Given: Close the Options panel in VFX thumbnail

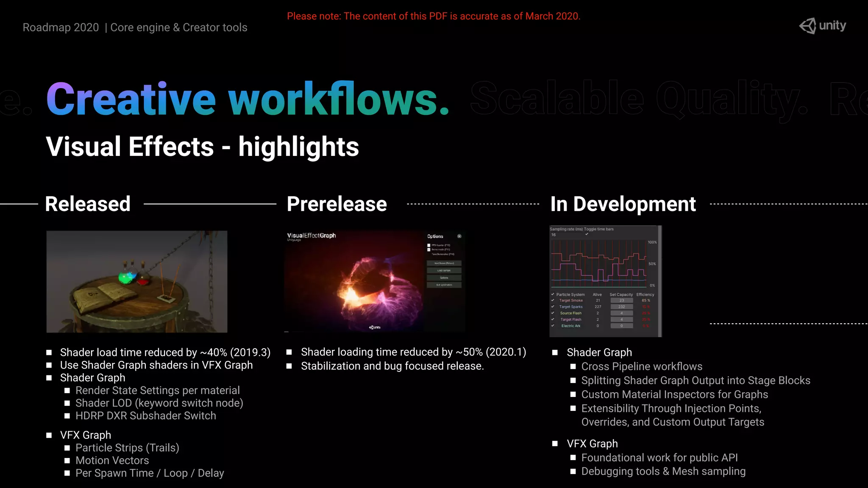Looking at the screenshot, I should click(x=459, y=236).
